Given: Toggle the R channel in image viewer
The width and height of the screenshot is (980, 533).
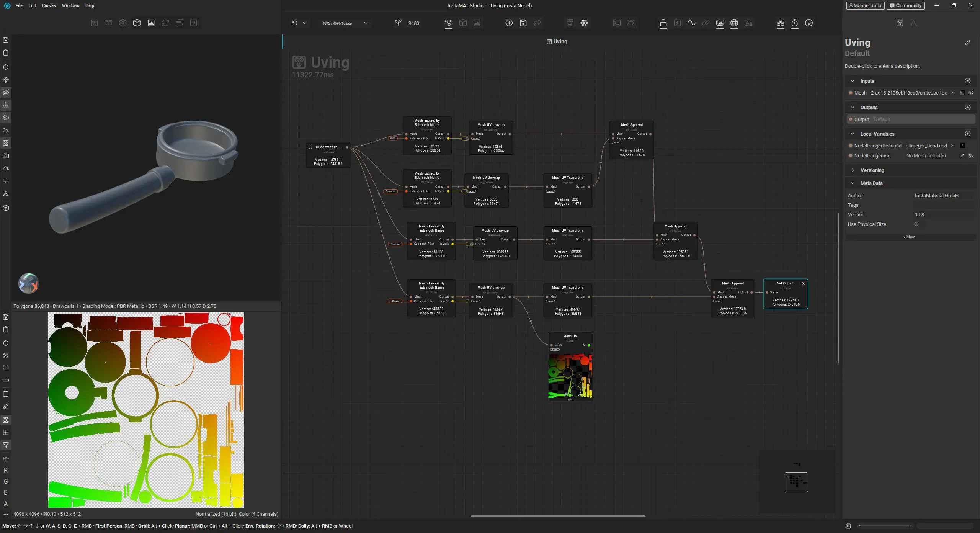Looking at the screenshot, I should [x=6, y=470].
